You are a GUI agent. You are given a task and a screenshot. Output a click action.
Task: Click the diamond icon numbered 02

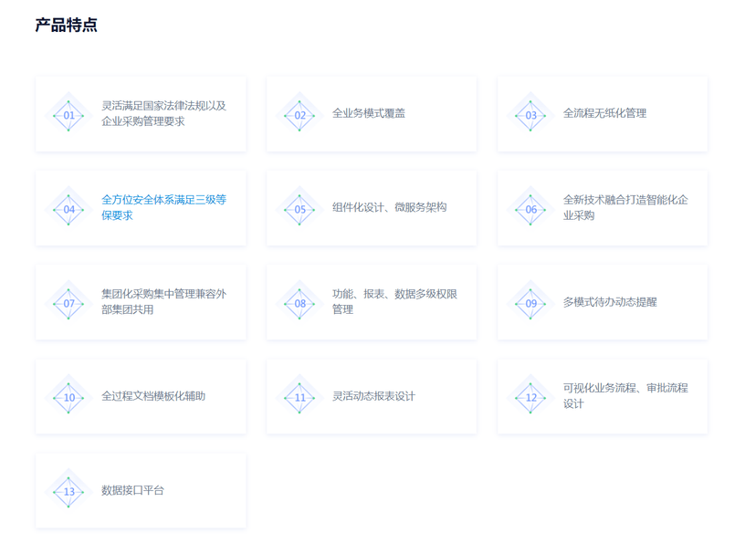(299, 115)
